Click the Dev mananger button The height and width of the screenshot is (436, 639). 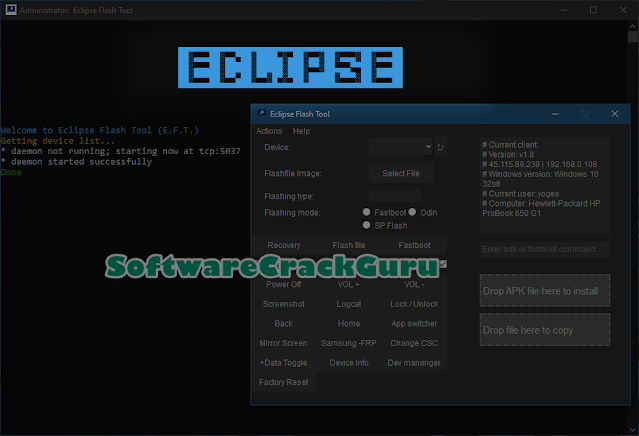tap(414, 363)
